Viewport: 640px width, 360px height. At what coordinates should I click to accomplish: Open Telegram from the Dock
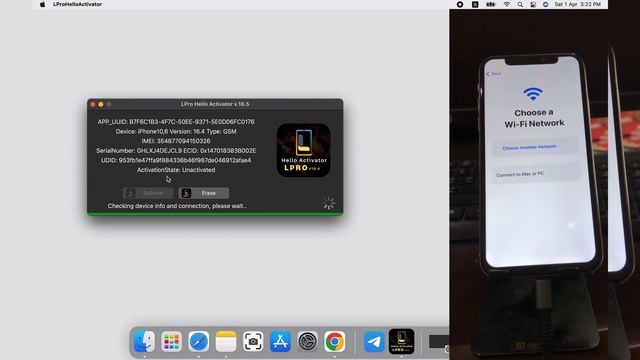[374, 341]
